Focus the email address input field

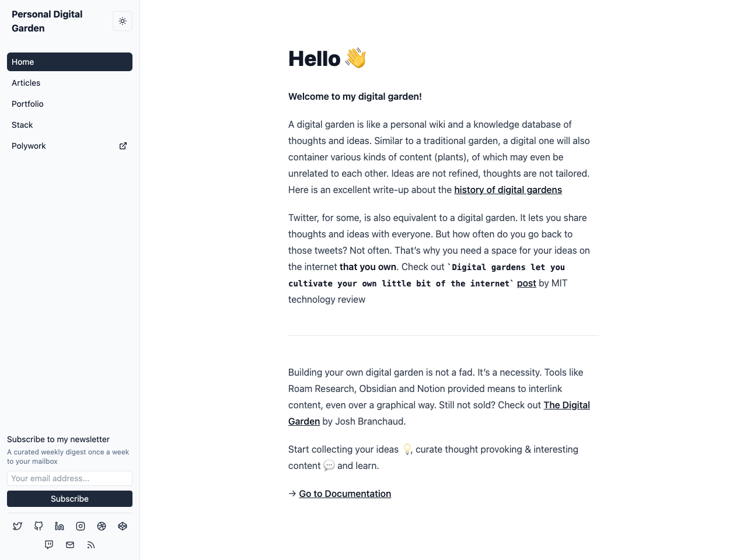[x=69, y=478]
